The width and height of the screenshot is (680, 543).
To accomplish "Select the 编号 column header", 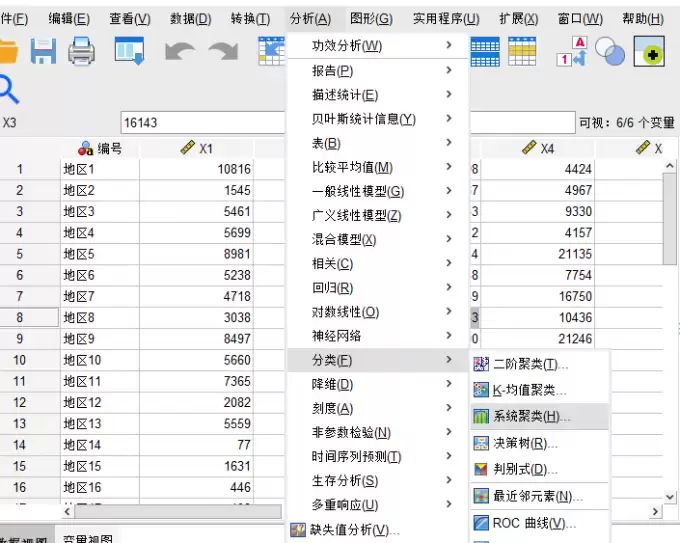I will click(x=100, y=148).
